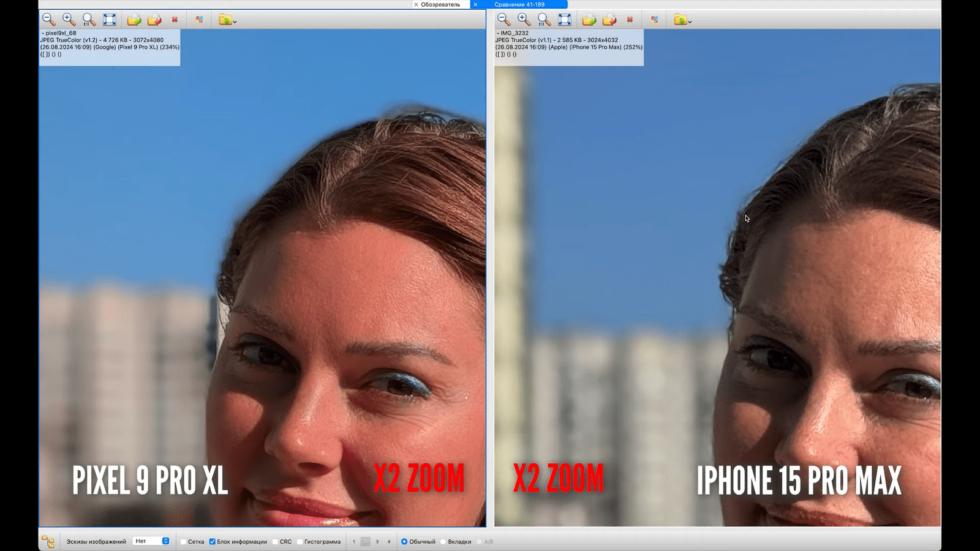
Task: Select the Сравнение 41-189 tab
Action: pyautogui.click(x=519, y=4)
